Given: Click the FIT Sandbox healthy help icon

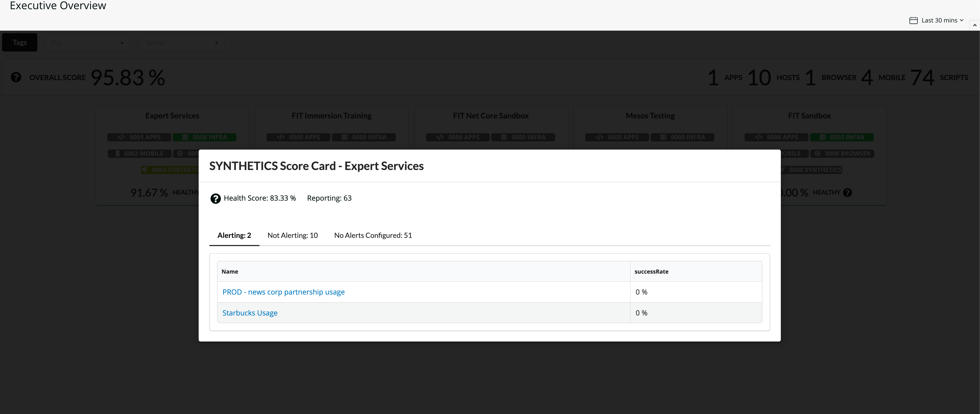Looking at the screenshot, I should coord(847,193).
